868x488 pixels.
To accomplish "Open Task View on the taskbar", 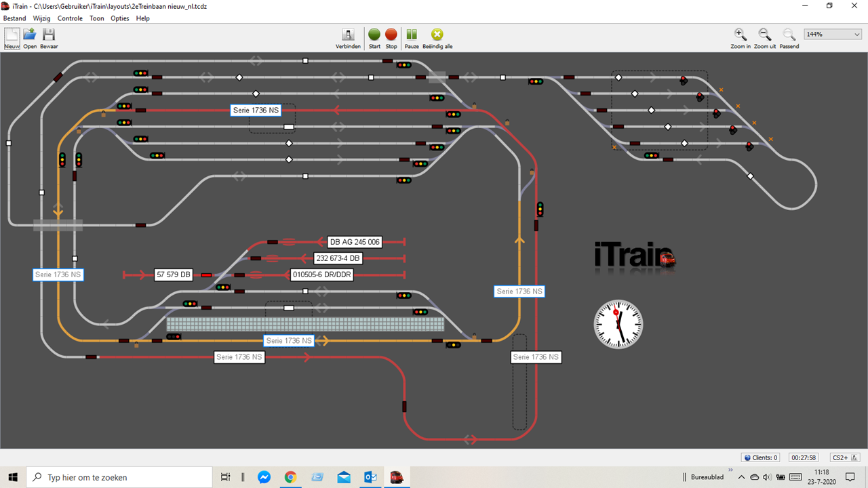I will [226, 477].
